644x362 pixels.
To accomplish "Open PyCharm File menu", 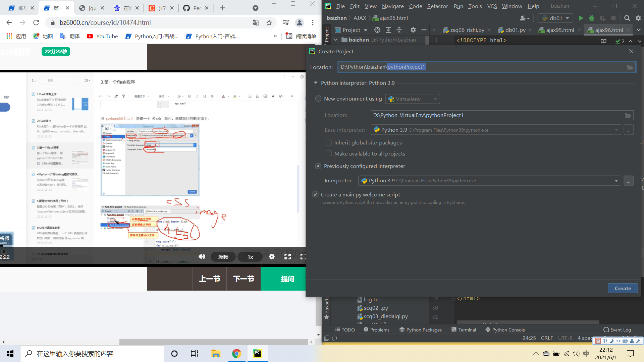I will 340,6.
